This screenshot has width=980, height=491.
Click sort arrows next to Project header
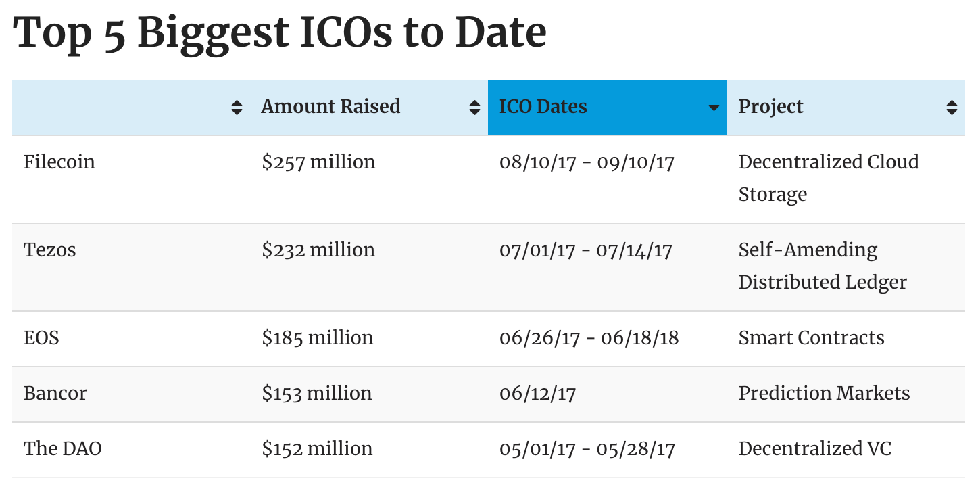click(952, 108)
